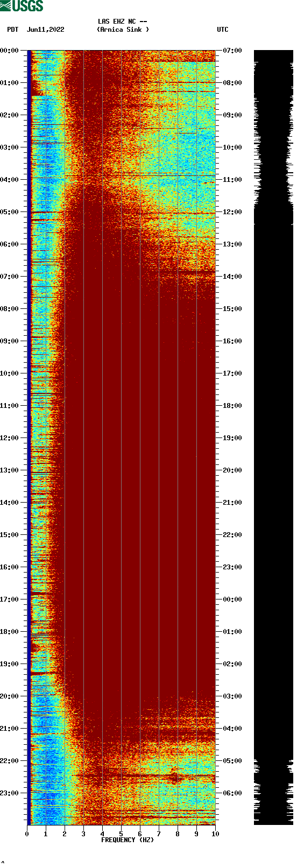Click the 01:00 UTC time label

(232, 632)
